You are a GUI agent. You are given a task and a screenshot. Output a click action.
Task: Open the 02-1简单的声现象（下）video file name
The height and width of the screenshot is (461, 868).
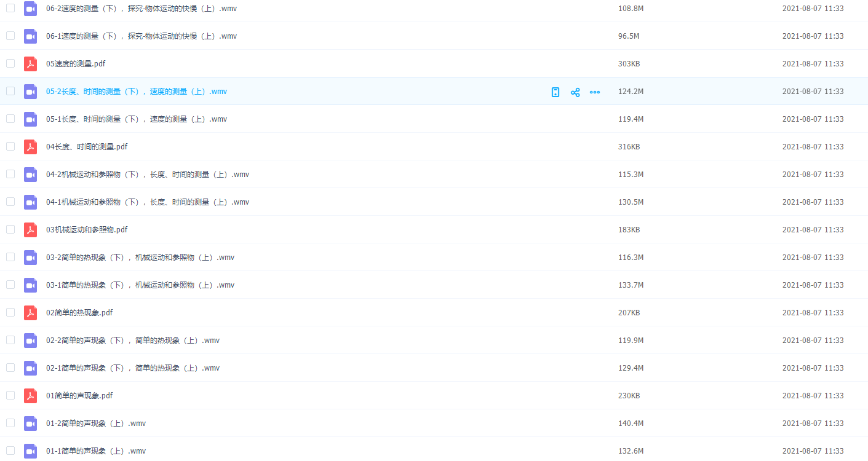tap(132, 368)
